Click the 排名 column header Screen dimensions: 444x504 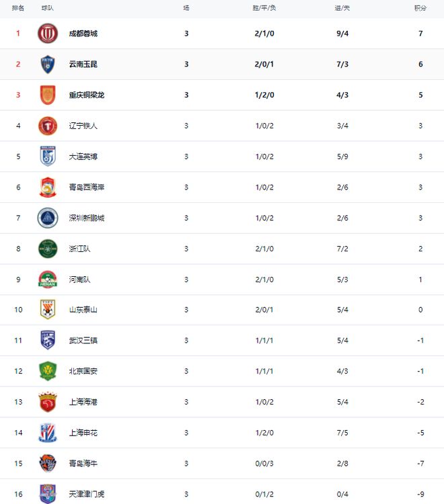pos(18,8)
